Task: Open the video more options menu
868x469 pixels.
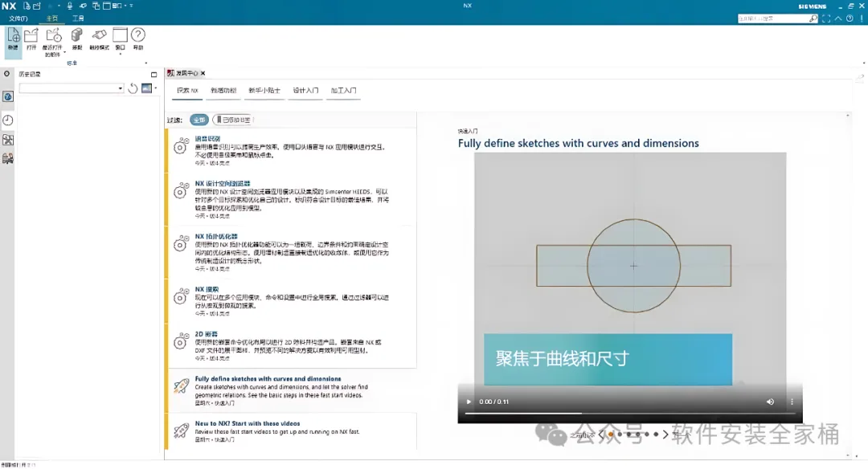Action: (x=792, y=402)
